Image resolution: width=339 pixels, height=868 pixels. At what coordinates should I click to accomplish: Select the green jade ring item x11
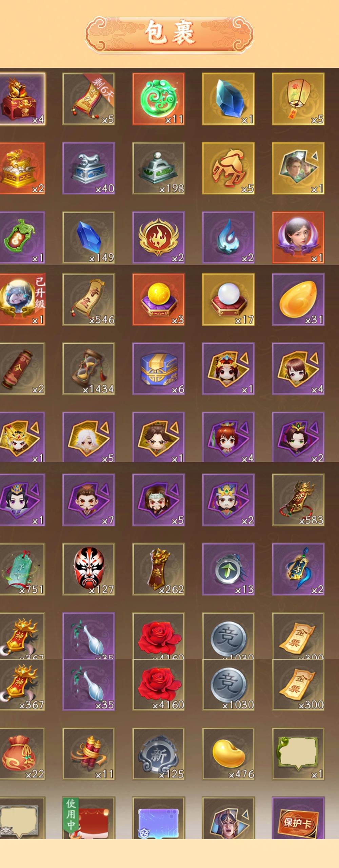click(x=158, y=99)
